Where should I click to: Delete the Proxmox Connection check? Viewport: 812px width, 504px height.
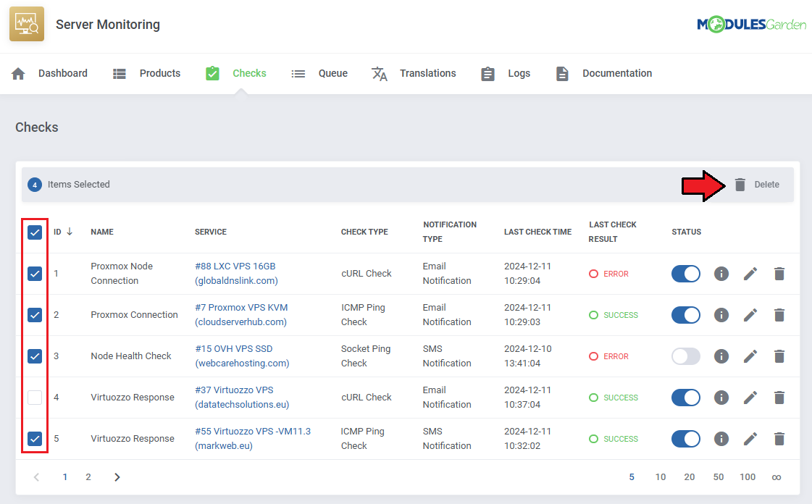tap(779, 315)
